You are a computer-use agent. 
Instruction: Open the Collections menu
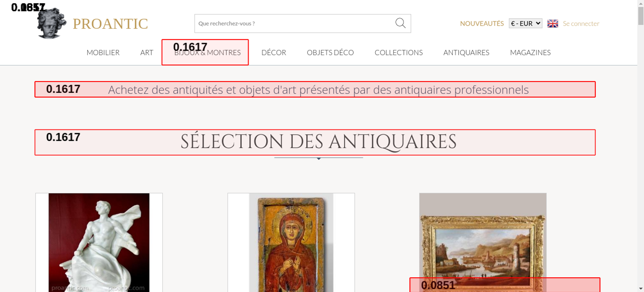pyautogui.click(x=398, y=52)
